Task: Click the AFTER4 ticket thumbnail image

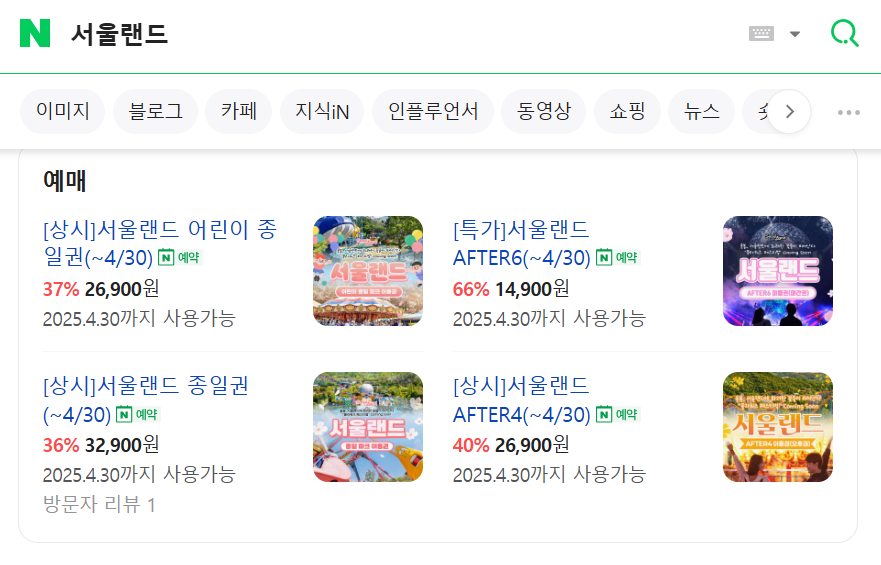Action: point(778,427)
